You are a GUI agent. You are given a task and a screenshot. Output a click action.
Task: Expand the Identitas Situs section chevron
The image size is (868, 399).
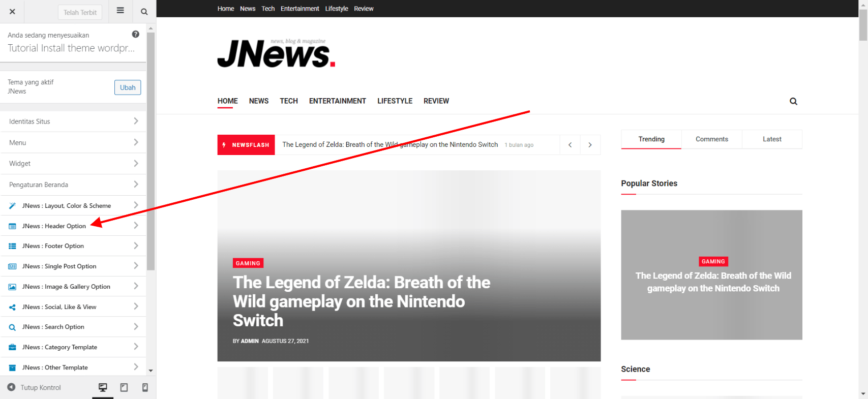click(136, 121)
